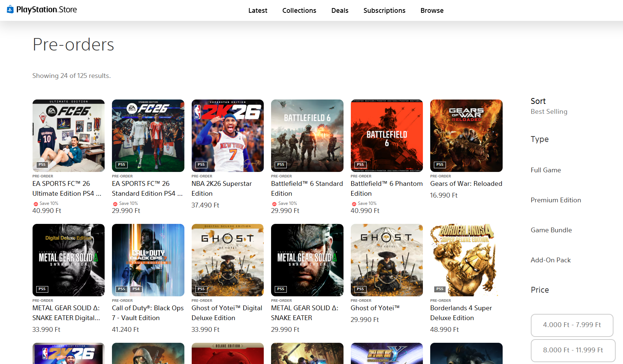Click the NBA 2K26 Superstar Edition title
This screenshot has height=364, width=623.
222,188
